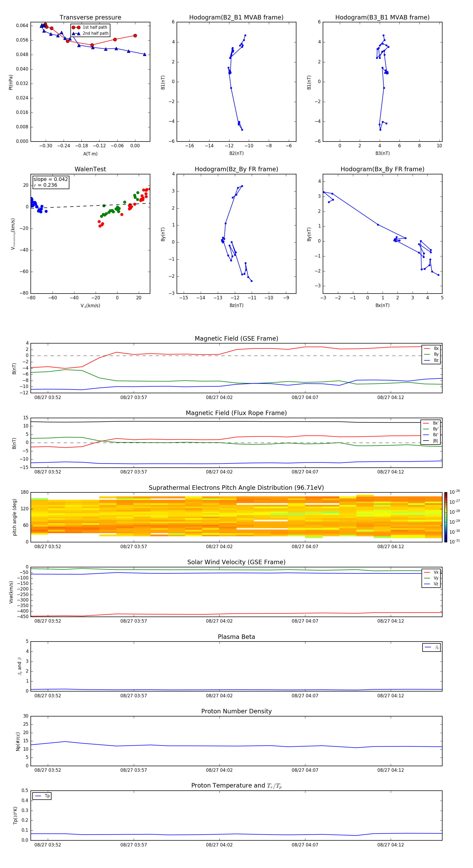Click the "Hodogram(Bx_By FR frame)" title
Image resolution: width=473 pixels, height=868 pixels.
[382, 169]
